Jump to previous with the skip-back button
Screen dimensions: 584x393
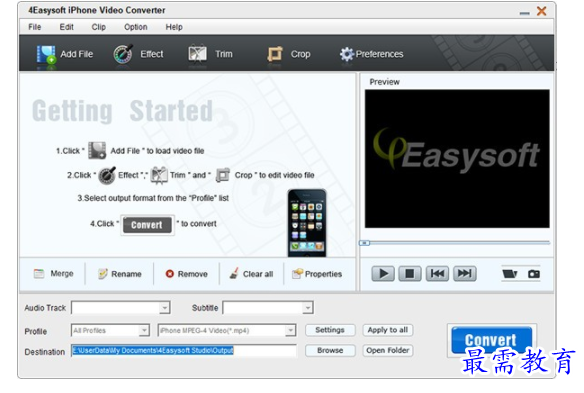pyautogui.click(x=437, y=274)
